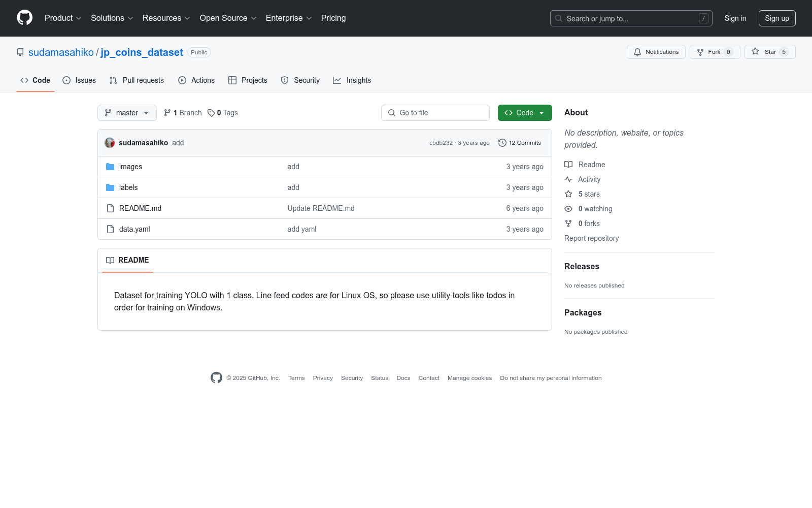
Task: View the 0 Tags link
Action: pyautogui.click(x=223, y=113)
